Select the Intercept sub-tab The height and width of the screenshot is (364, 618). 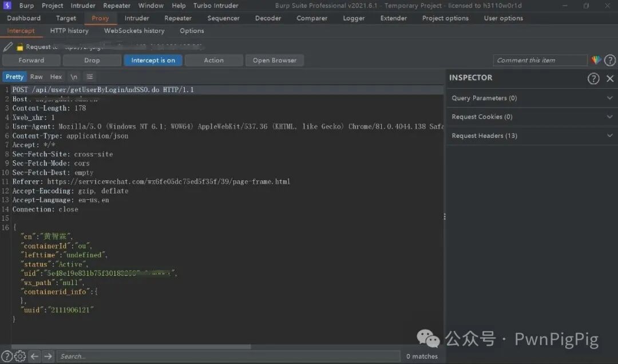(21, 31)
